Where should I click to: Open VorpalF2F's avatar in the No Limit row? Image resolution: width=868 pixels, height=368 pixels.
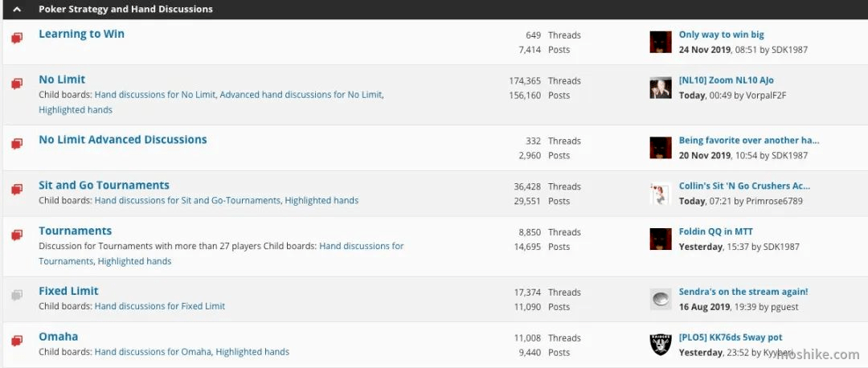coord(661,88)
